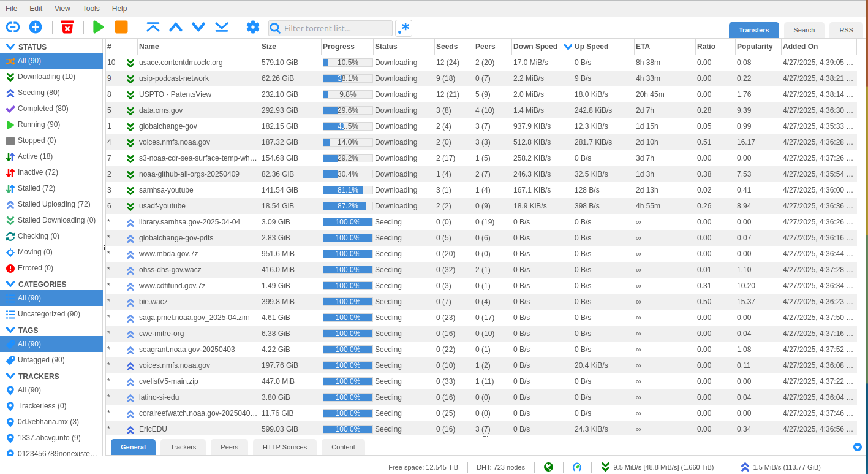Open the Trackers details tab
Image resolution: width=868 pixels, height=474 pixels.
(x=183, y=447)
